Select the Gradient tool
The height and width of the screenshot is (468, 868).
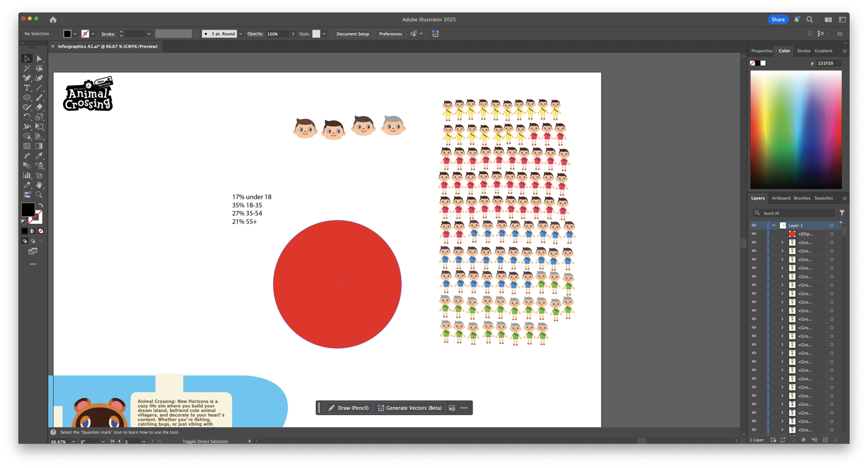coord(39,146)
